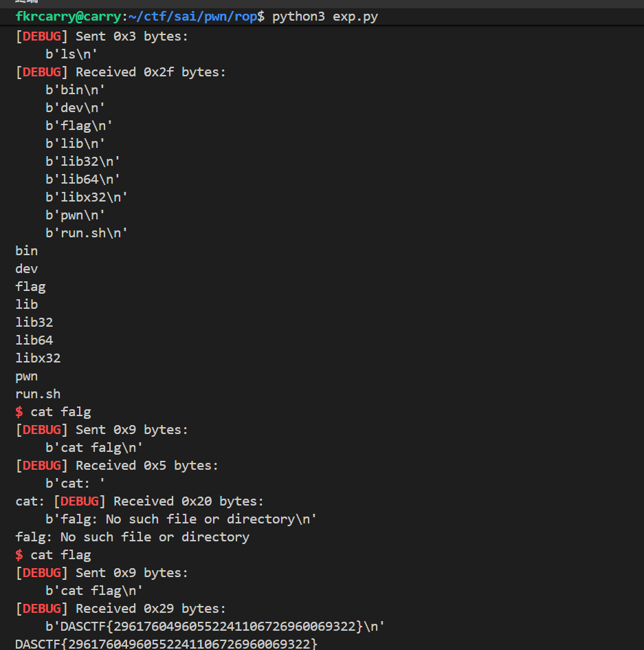Click the DEBUG tag before 'Sent 0x3 bytes'

[41, 36]
